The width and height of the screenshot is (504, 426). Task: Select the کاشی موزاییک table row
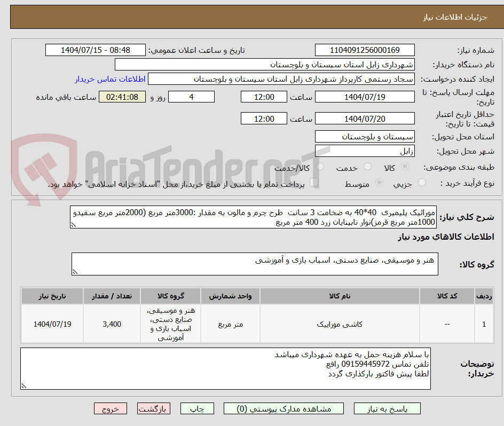point(340,324)
